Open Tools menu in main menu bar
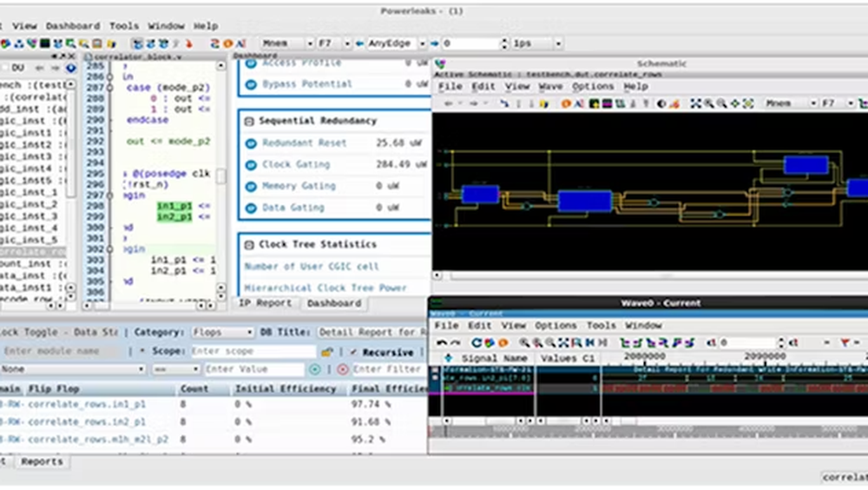Screen dimensions: 868x490 [x=124, y=26]
